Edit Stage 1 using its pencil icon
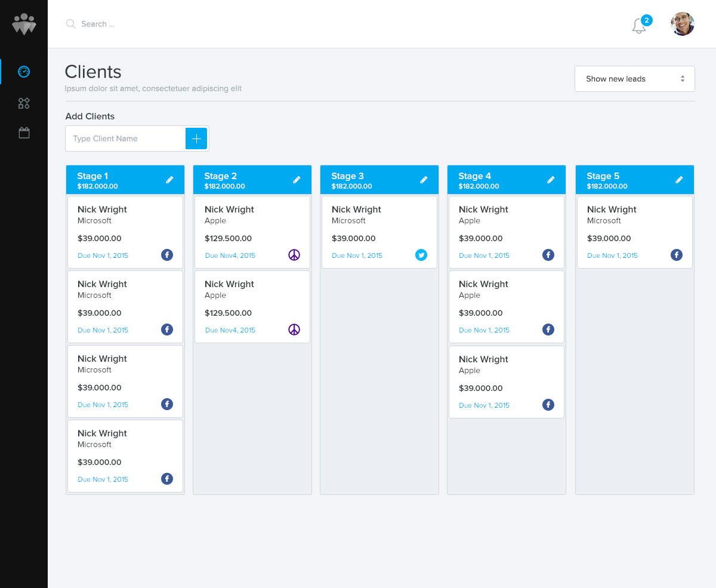 coord(171,179)
